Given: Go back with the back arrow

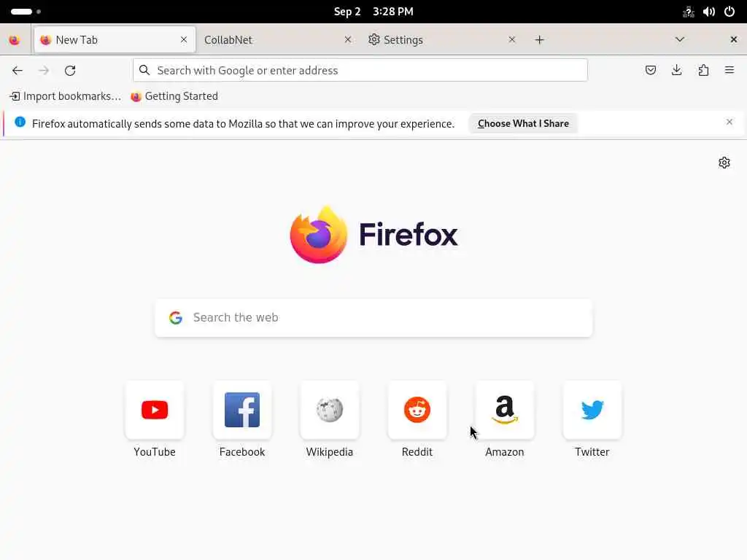Looking at the screenshot, I should [18, 71].
